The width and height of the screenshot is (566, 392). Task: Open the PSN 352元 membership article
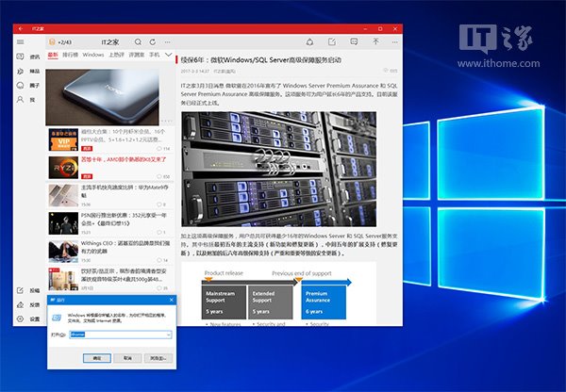(109, 223)
